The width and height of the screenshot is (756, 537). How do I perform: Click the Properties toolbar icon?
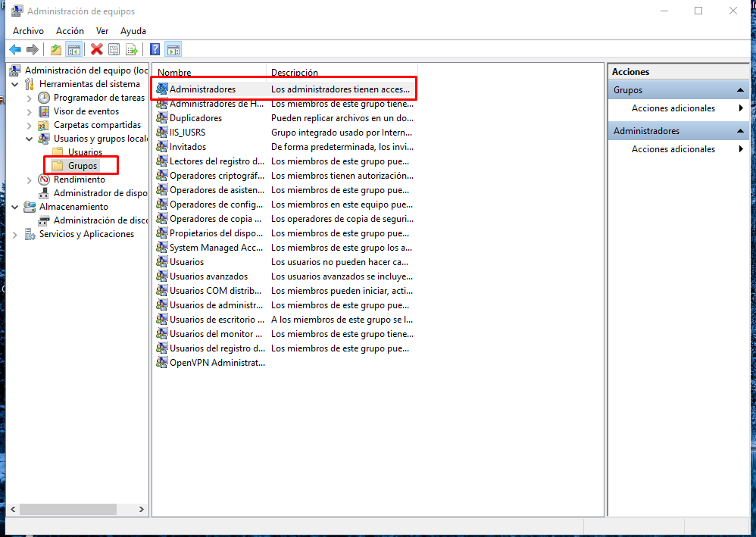pyautogui.click(x=114, y=50)
